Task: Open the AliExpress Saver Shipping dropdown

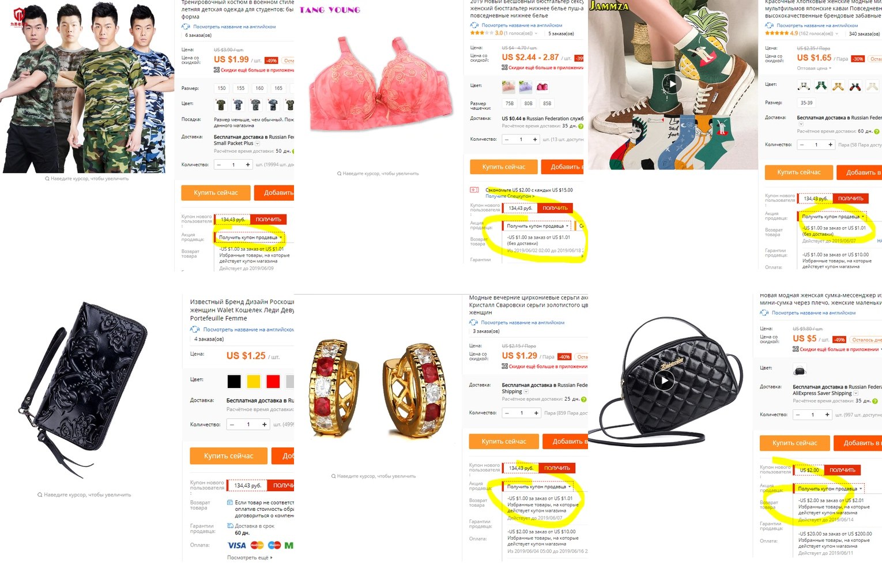Action: [x=855, y=393]
